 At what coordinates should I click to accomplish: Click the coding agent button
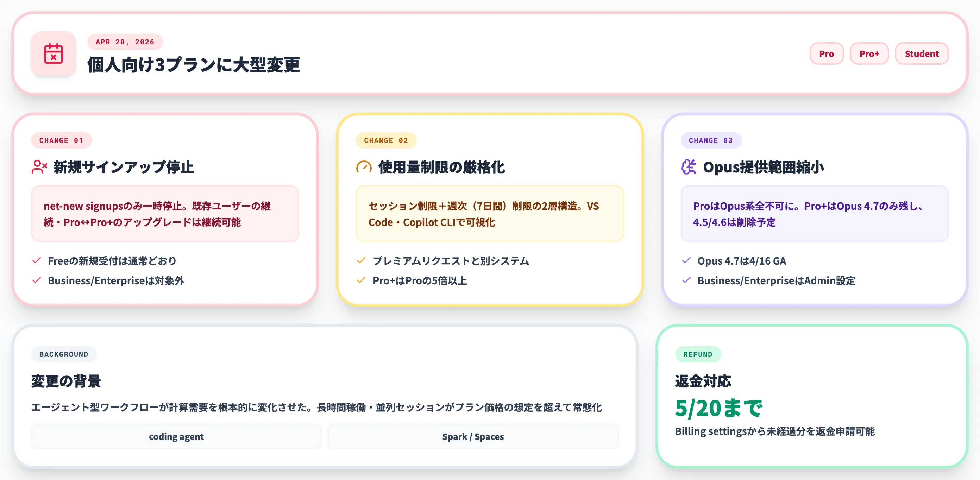[176, 436]
